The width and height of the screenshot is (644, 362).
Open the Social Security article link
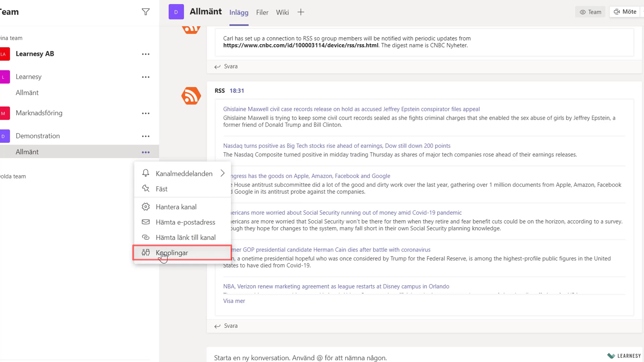click(x=346, y=213)
